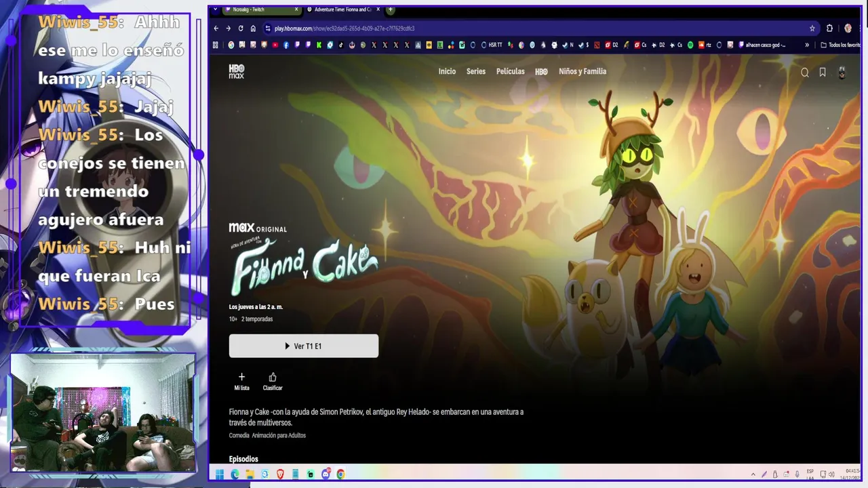Open Películas in HBO Max menu
This screenshot has width=868, height=488.
coord(511,72)
